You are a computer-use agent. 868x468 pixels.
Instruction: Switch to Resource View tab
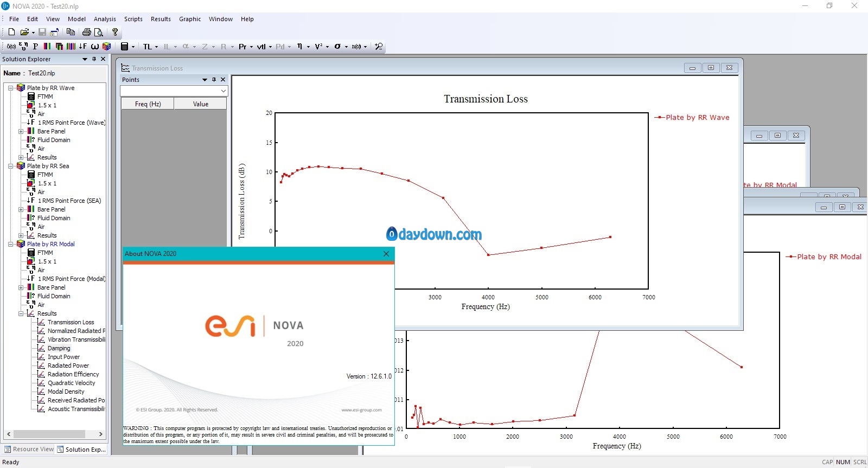[x=29, y=449]
